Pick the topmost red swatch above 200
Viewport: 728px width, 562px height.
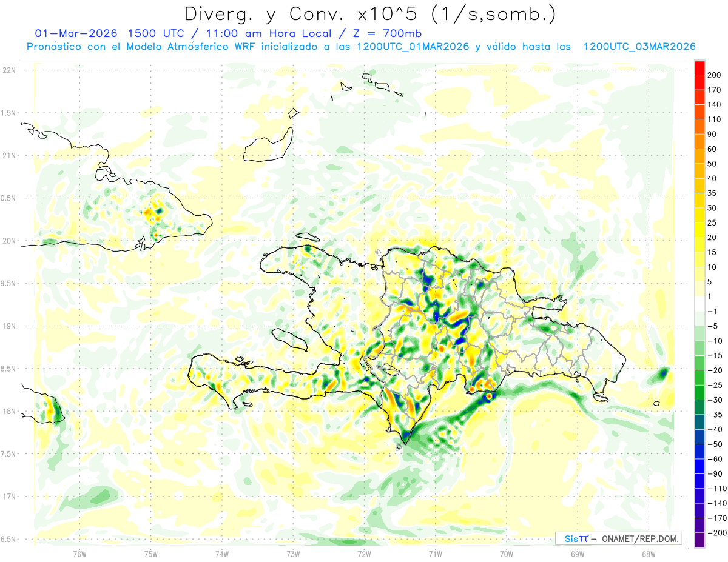699,68
